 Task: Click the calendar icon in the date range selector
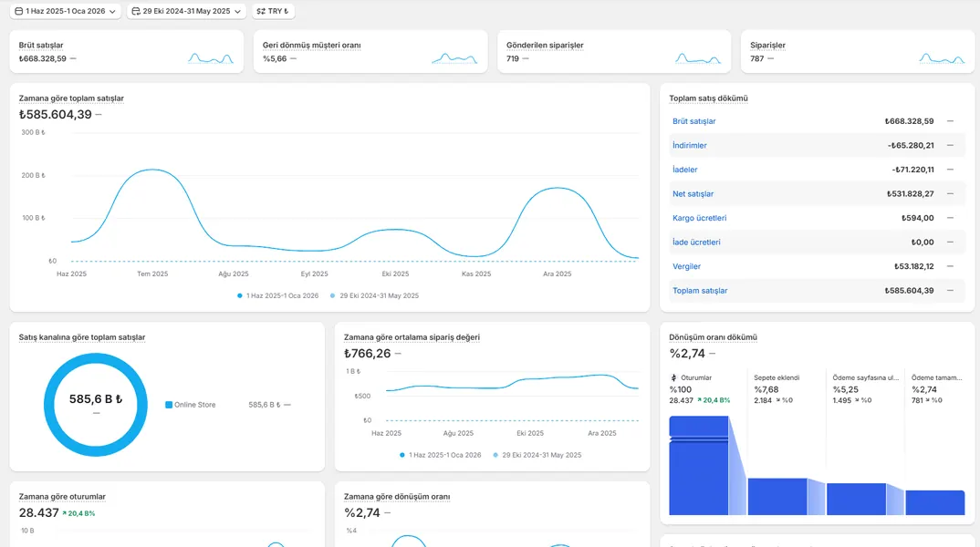(19, 11)
